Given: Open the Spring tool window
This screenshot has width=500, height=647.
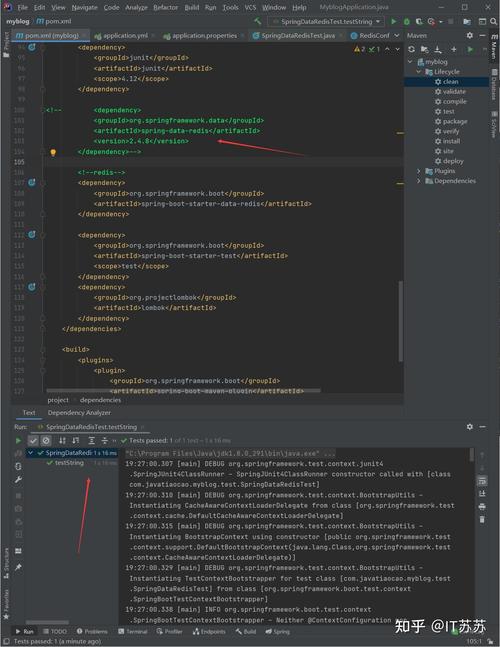Looking at the screenshot, I should pyautogui.click(x=278, y=632).
